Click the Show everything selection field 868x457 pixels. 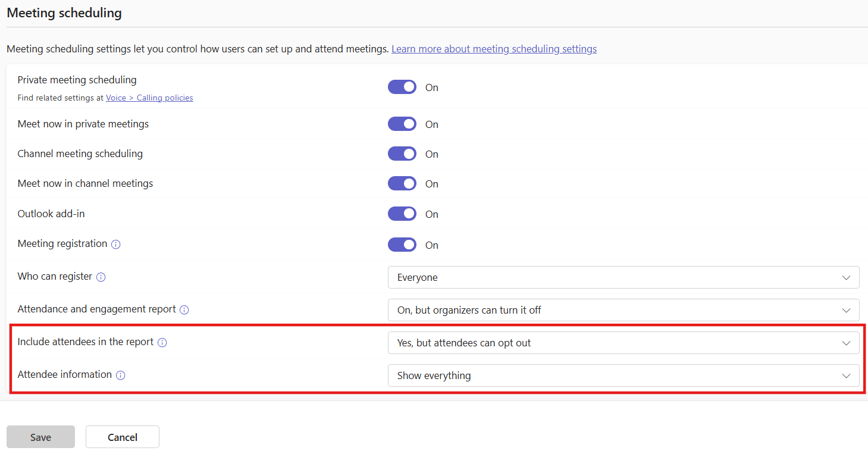[x=623, y=375]
